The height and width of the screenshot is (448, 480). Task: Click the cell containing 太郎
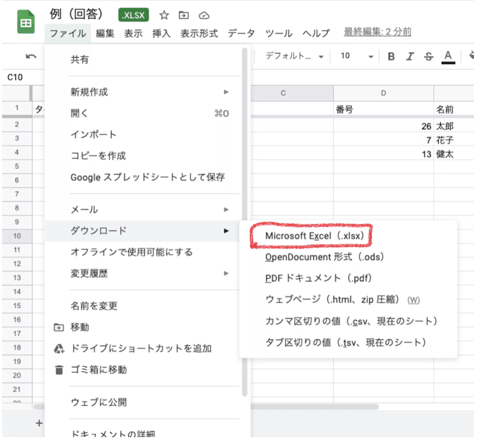point(454,126)
